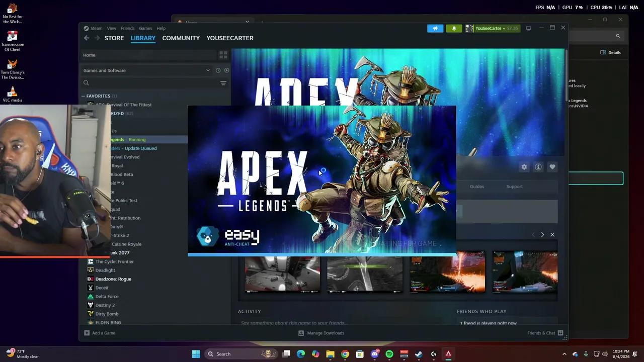Close the screenshots strip with X
The image size is (644, 362).
pos(552,235)
